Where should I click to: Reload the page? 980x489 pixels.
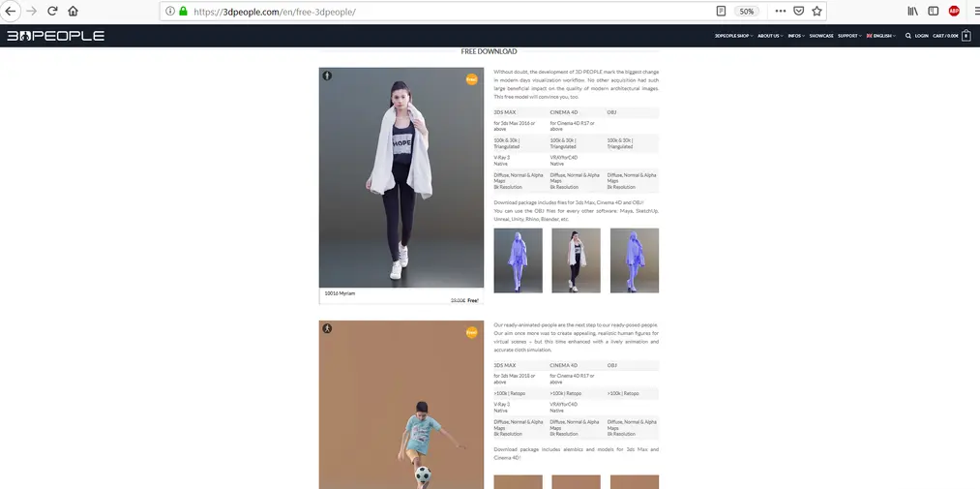(x=51, y=11)
